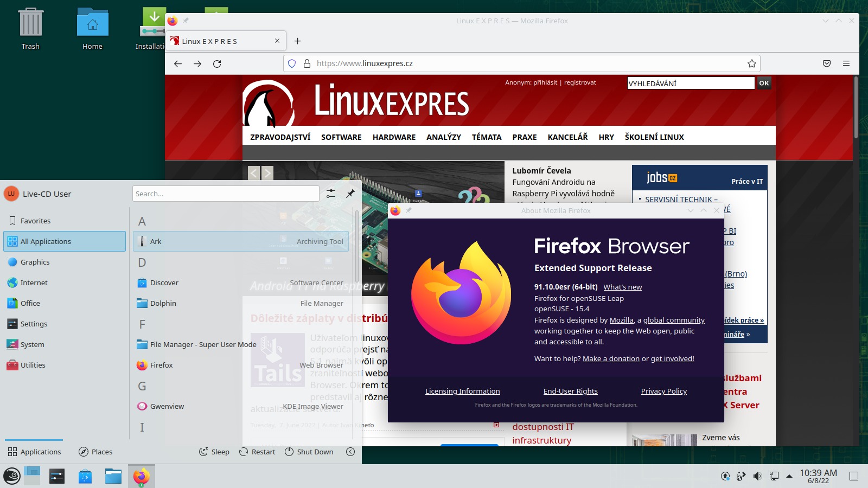Image resolution: width=868 pixels, height=488 pixels.
Task: Open the volume control in system tray
Action: click(757, 476)
